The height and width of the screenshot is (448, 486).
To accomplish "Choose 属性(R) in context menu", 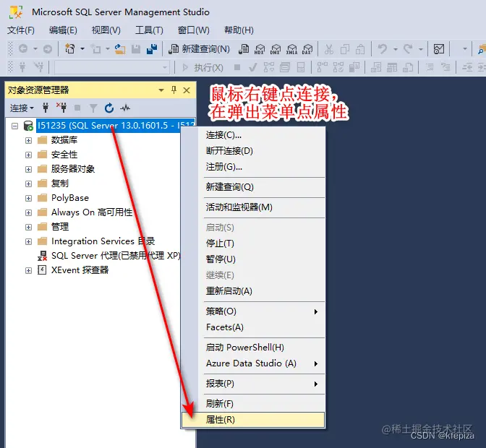I will click(x=253, y=420).
